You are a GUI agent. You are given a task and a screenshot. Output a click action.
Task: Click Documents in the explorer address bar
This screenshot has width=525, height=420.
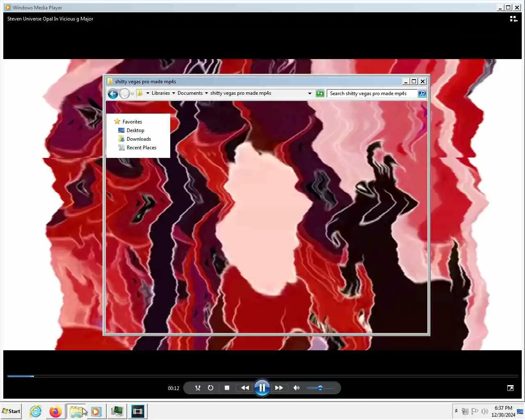coord(190,93)
